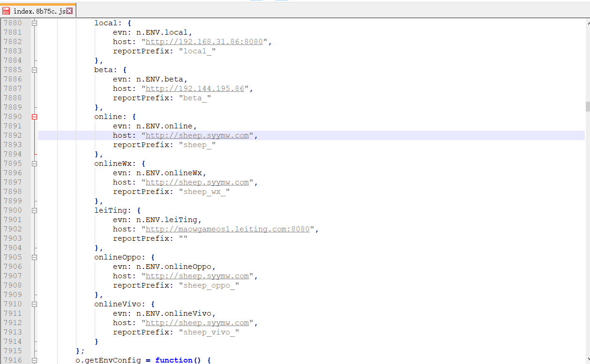590x364 pixels.
Task: Click the "sheep_oppo_" string
Action: point(209,285)
